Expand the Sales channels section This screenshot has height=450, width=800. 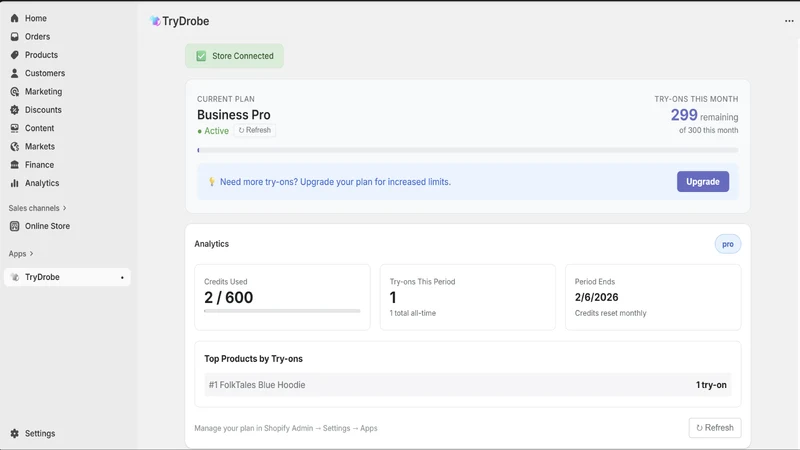37,208
